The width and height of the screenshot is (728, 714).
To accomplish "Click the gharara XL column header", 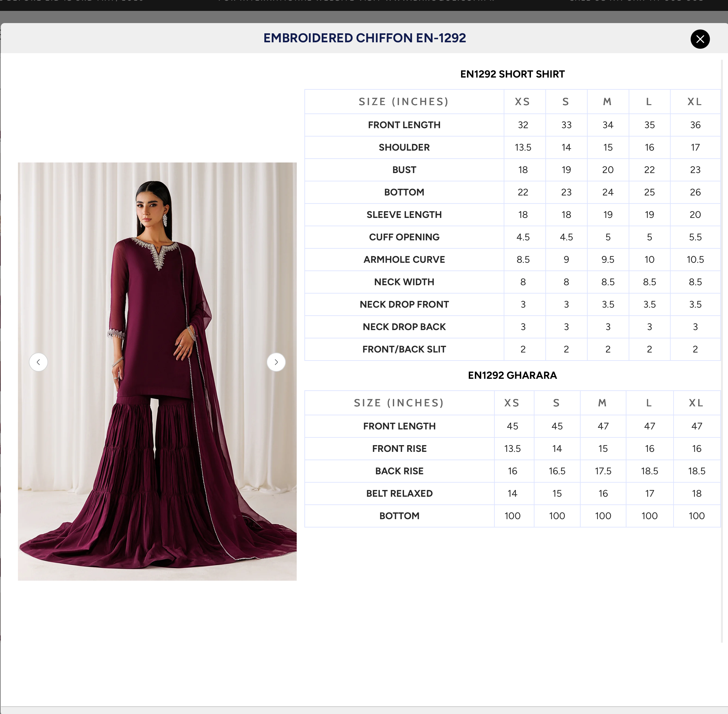I will (x=696, y=403).
